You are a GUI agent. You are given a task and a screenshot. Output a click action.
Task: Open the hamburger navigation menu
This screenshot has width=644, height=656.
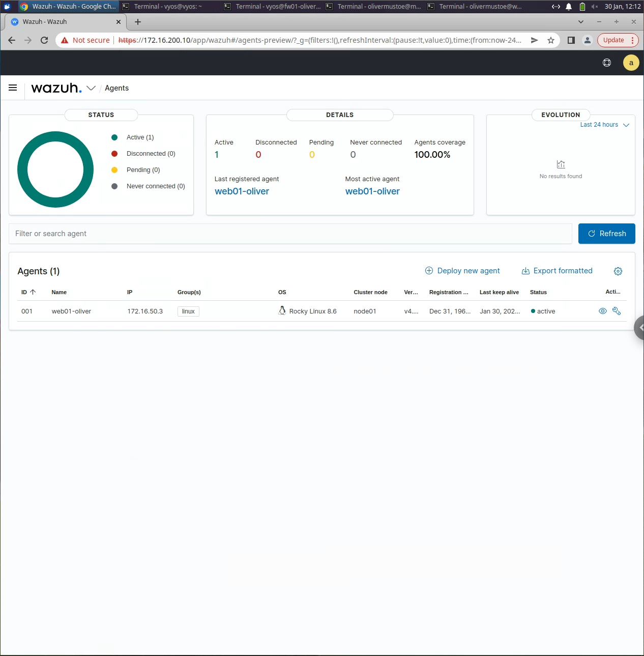(x=13, y=88)
